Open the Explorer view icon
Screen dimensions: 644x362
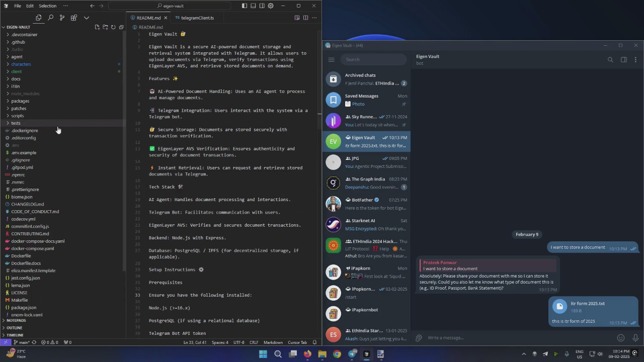point(39,18)
